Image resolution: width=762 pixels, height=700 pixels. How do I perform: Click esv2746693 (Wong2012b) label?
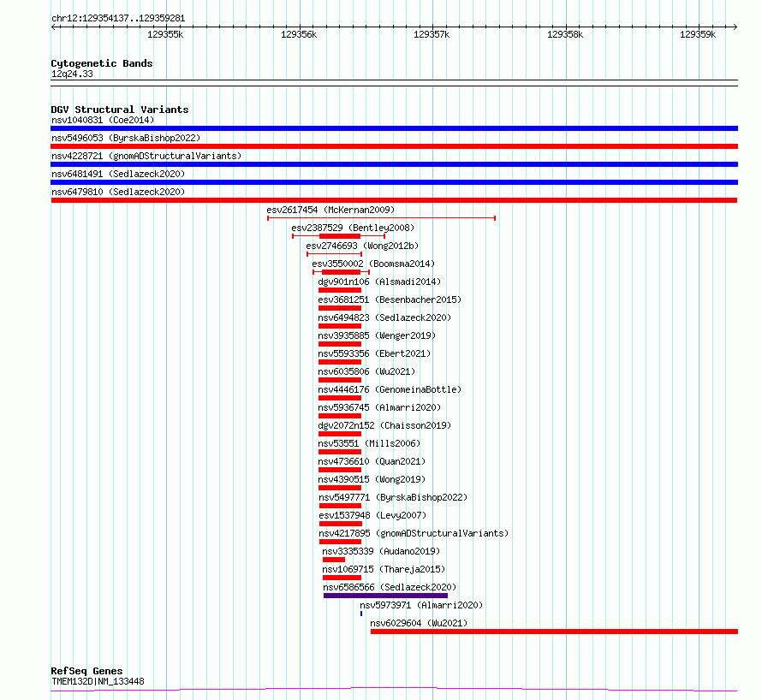click(362, 246)
